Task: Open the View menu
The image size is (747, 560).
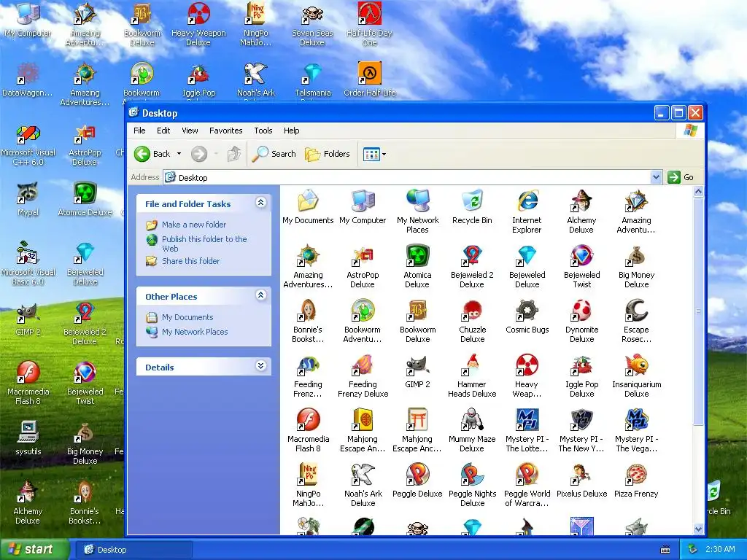Action: 190,131
